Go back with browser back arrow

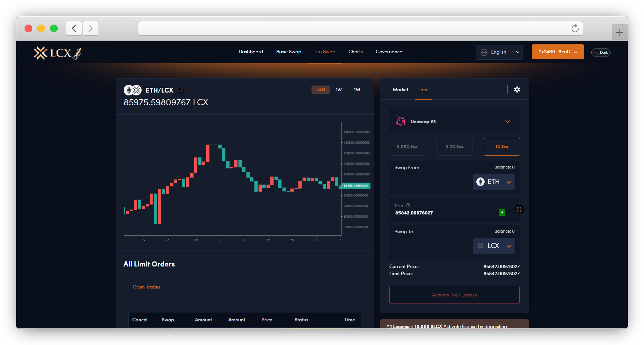[x=74, y=28]
